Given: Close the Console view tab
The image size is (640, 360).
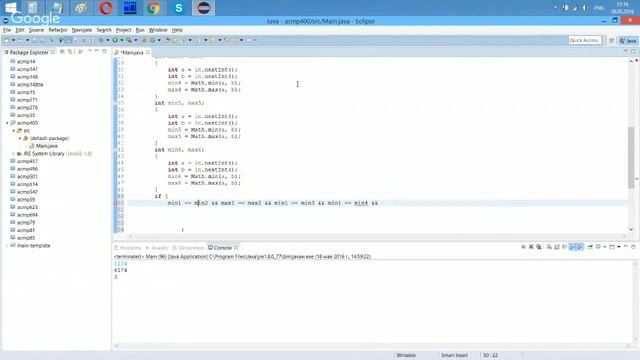Looking at the screenshot, I should point(236,248).
